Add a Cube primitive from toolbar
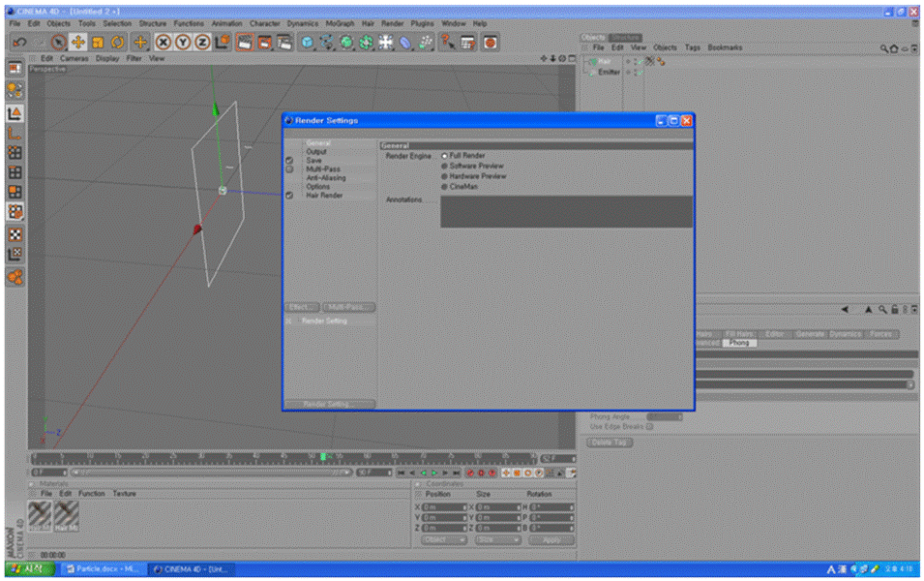The image size is (924, 581). 307,43
